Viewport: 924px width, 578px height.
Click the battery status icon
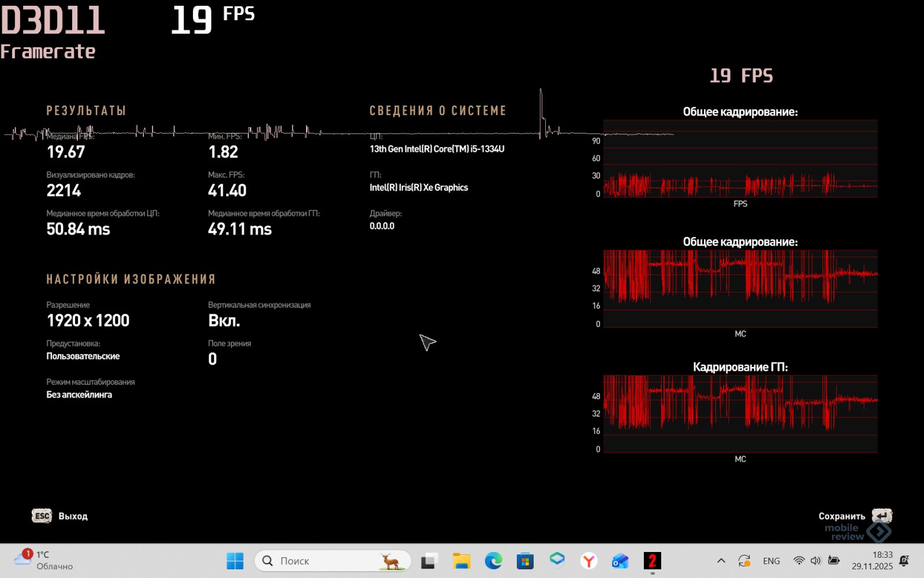(x=833, y=561)
